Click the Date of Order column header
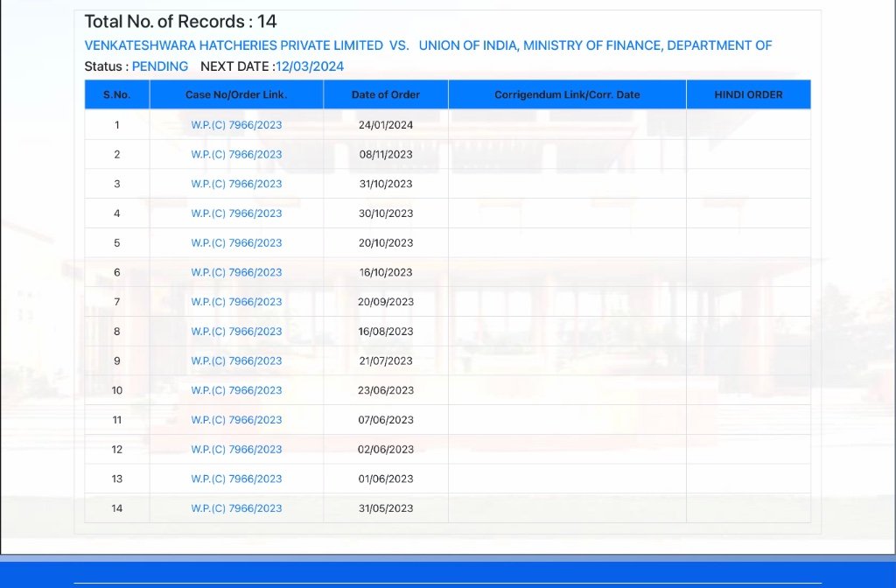This screenshot has height=588, width=896. (x=386, y=94)
